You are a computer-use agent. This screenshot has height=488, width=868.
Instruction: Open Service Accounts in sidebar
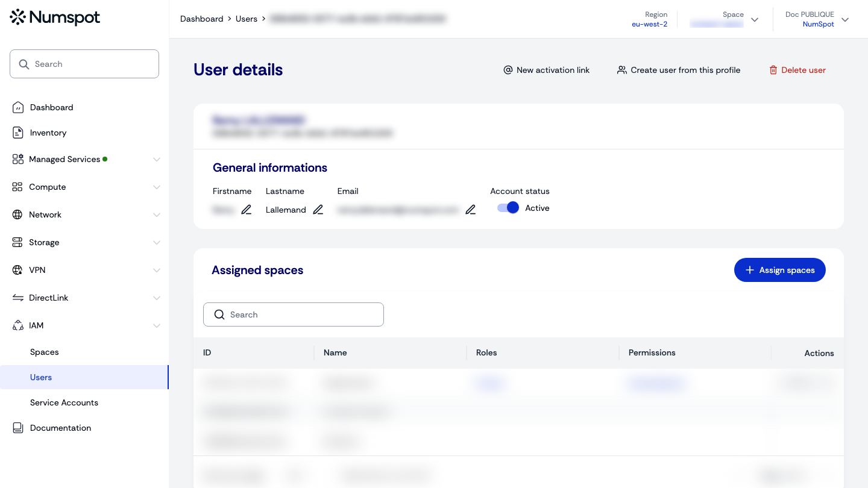64,402
